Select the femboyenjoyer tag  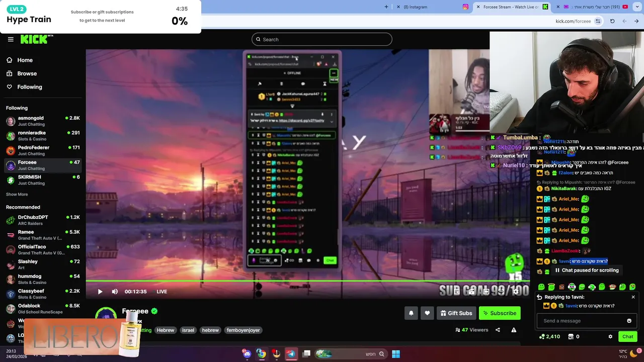[244, 330]
